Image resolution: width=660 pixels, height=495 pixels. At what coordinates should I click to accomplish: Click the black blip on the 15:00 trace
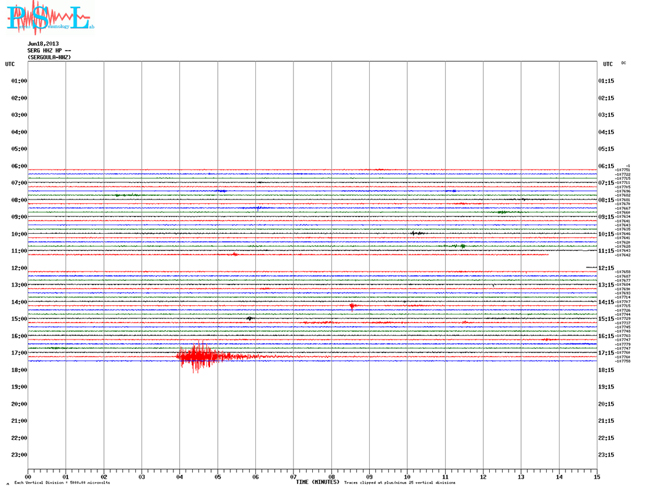250,319
